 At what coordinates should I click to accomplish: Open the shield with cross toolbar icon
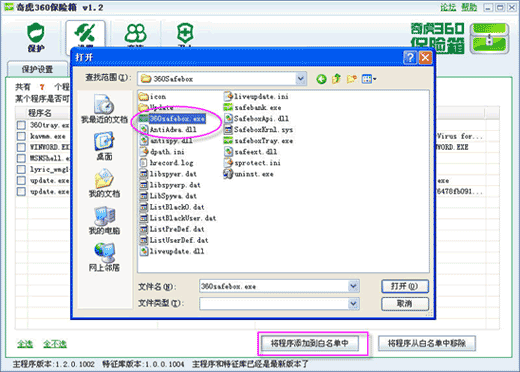[x=185, y=34]
